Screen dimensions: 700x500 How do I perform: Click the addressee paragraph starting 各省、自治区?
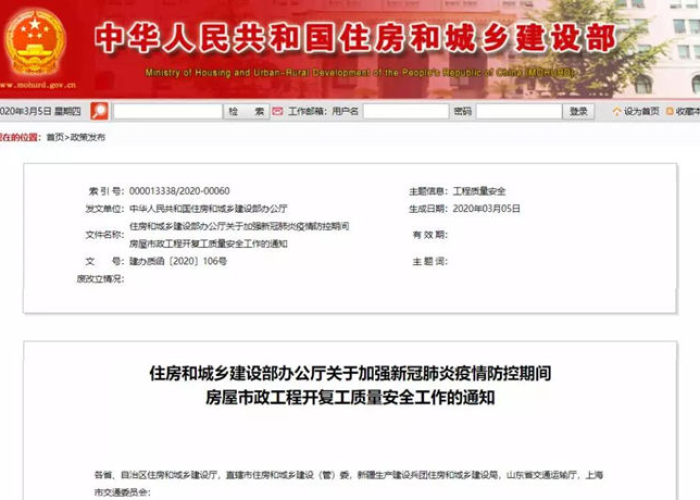click(349, 483)
